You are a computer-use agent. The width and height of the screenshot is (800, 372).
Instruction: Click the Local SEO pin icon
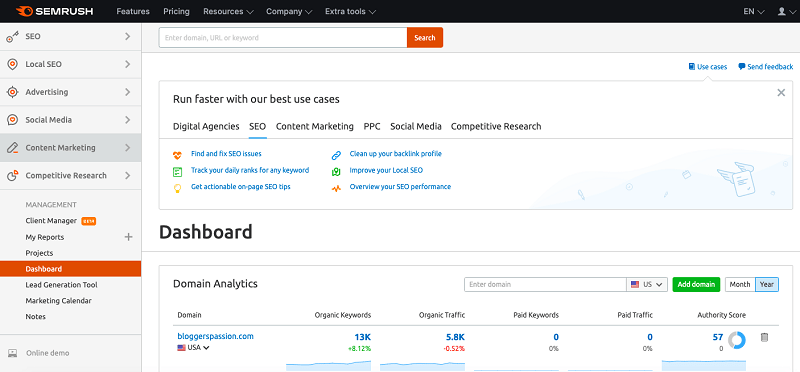coord(12,64)
